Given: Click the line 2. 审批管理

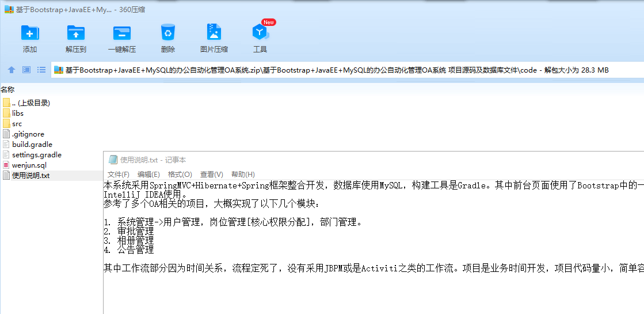Looking at the screenshot, I should (x=128, y=232).
